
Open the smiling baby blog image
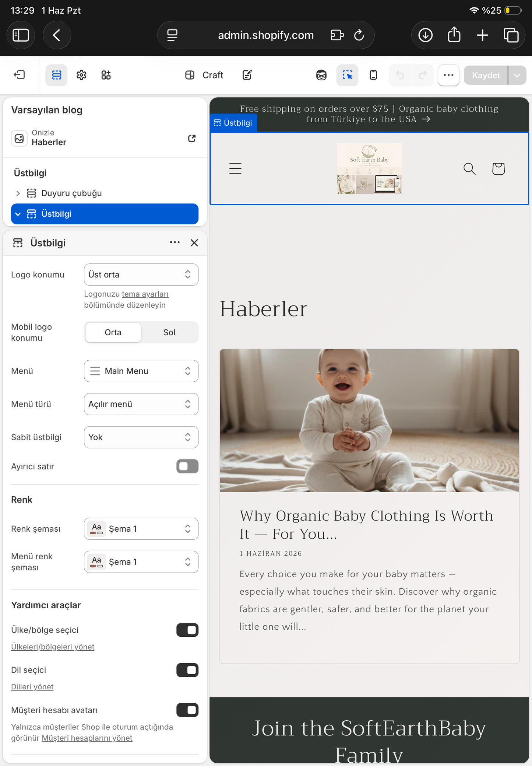pos(369,420)
